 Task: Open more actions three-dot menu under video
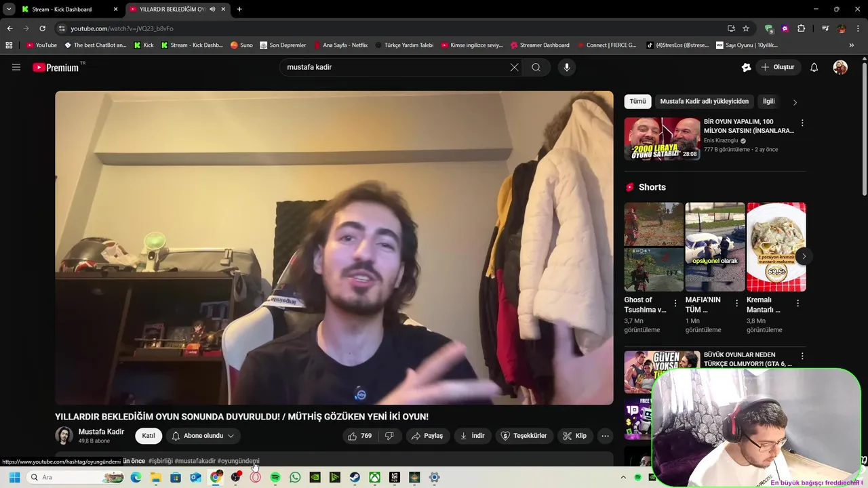606,436
